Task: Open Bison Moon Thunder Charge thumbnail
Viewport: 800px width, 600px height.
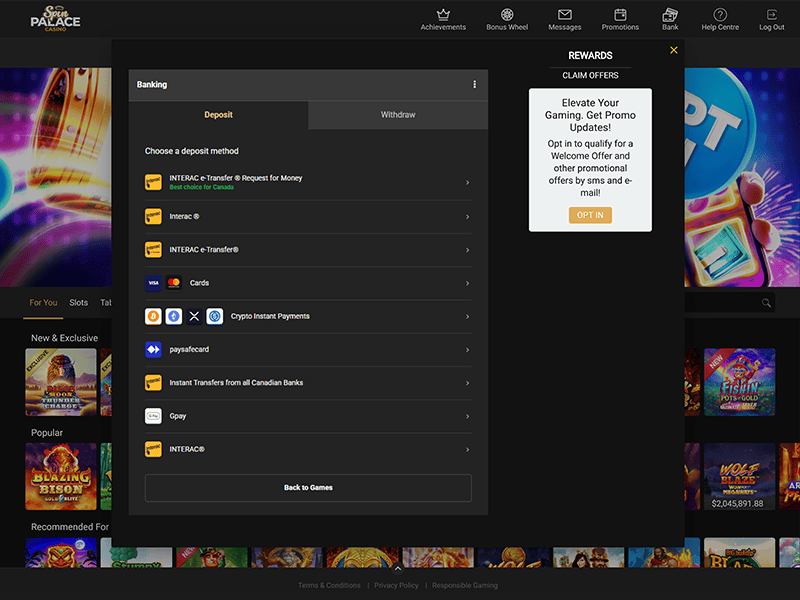Action: [61, 382]
